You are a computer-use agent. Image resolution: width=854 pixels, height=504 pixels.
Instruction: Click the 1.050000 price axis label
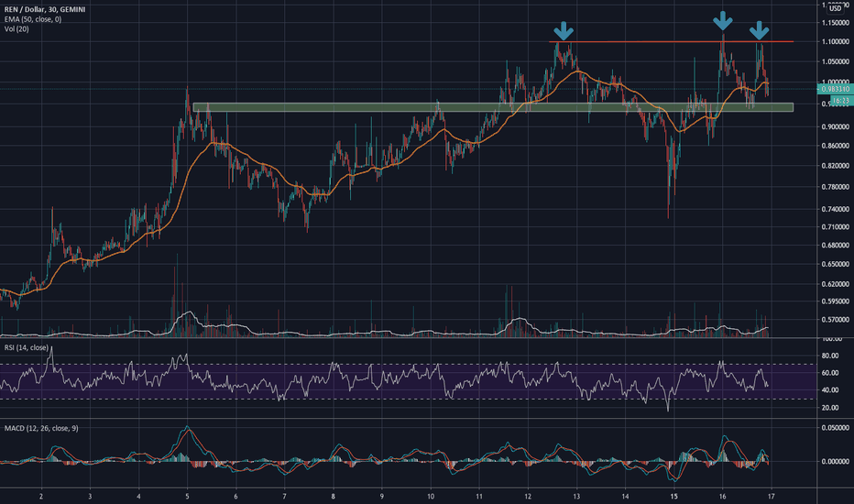pyautogui.click(x=835, y=61)
